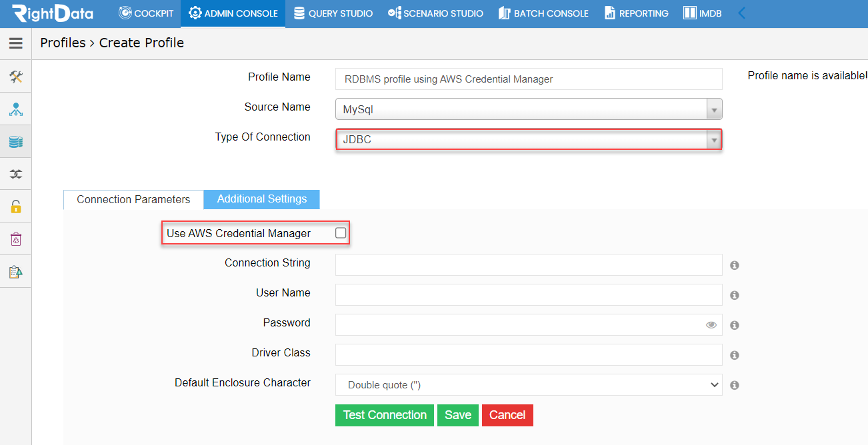Enable Use AWS Credential Manager checkbox
Image resolution: width=868 pixels, height=445 pixels.
[341, 233]
